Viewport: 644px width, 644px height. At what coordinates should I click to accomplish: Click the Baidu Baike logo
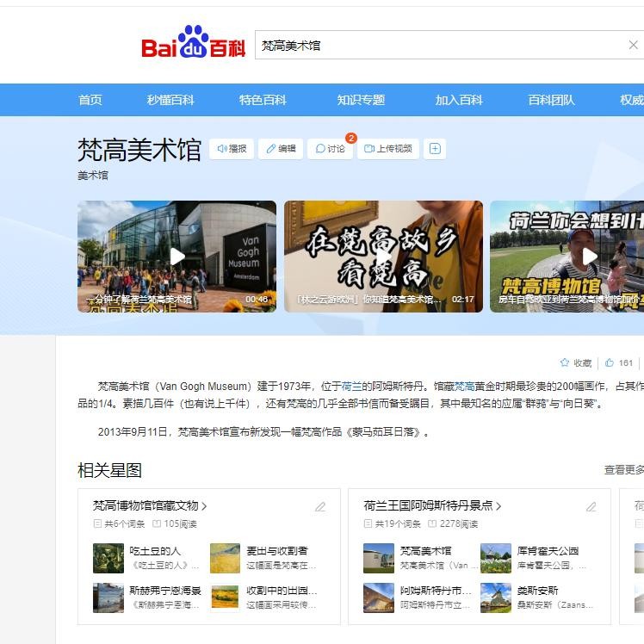[x=193, y=44]
